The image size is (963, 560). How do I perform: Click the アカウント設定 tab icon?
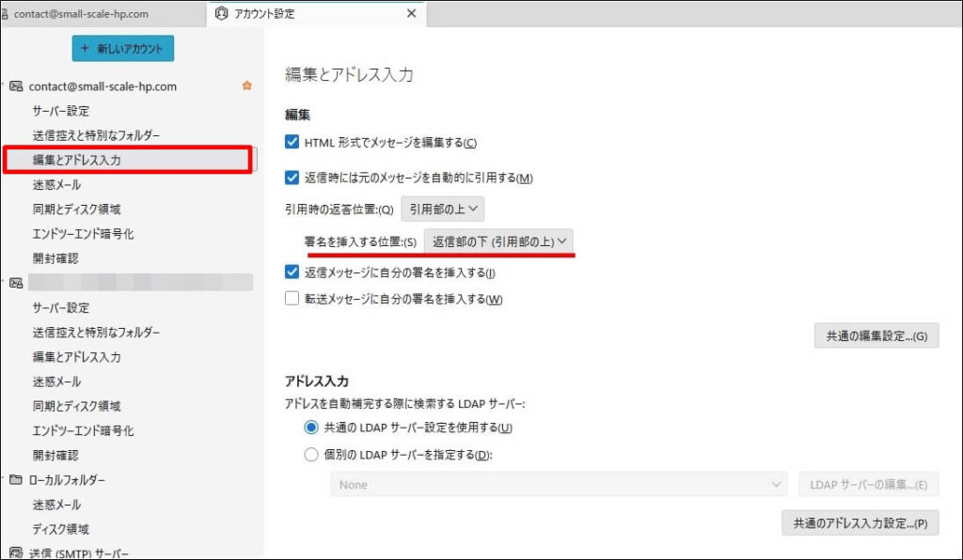click(x=221, y=13)
